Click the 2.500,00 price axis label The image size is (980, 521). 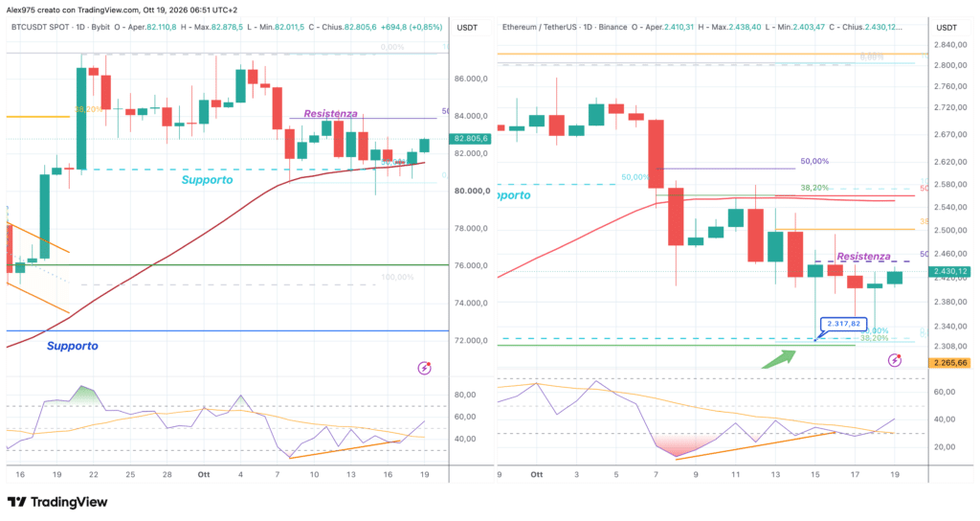(x=950, y=230)
